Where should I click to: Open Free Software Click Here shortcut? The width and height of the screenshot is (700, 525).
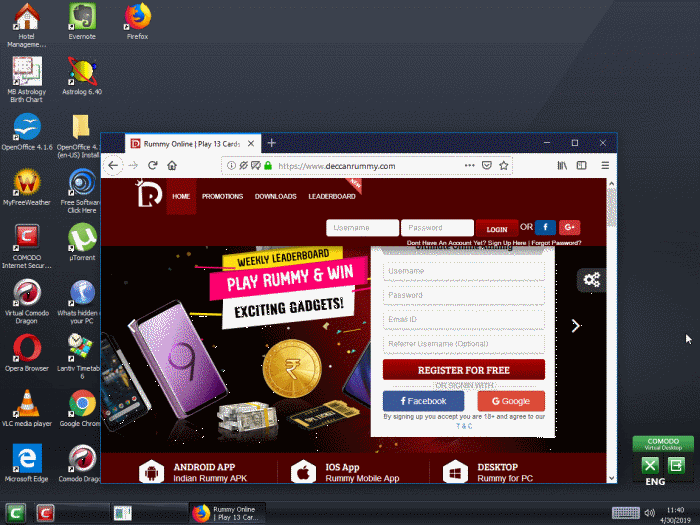point(80,191)
